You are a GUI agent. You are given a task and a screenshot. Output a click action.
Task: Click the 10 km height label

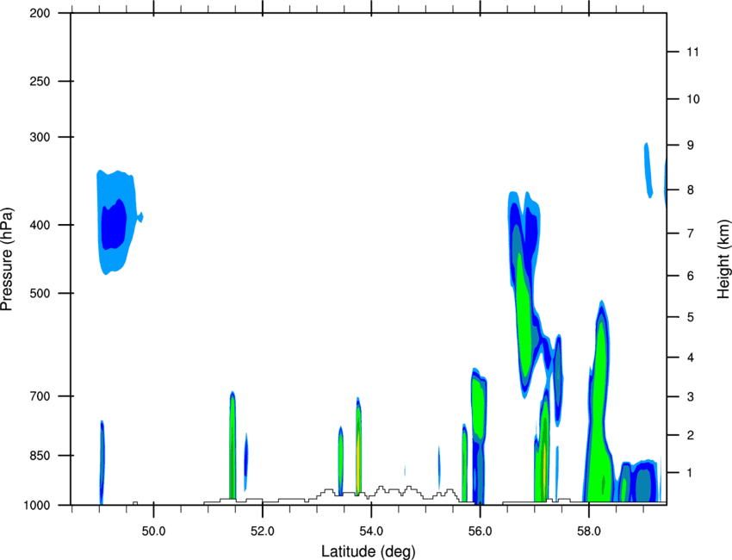692,99
